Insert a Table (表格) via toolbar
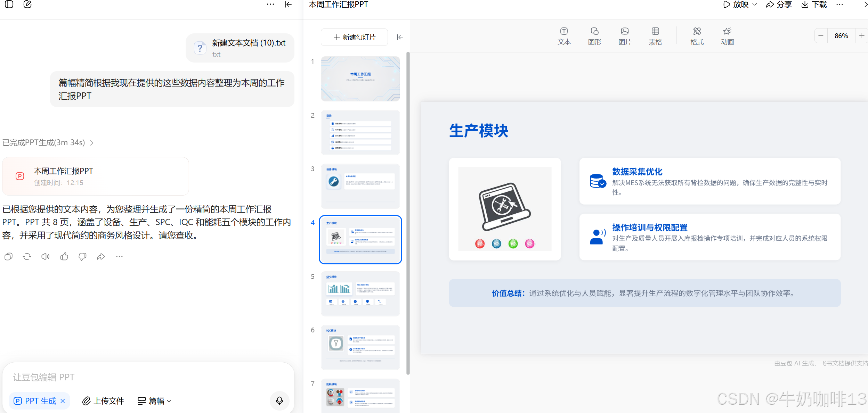 pyautogui.click(x=655, y=36)
